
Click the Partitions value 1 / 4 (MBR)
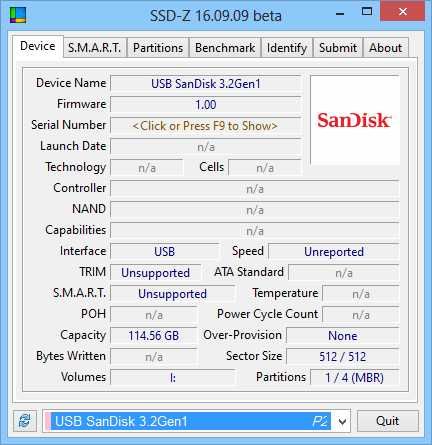[x=354, y=378]
